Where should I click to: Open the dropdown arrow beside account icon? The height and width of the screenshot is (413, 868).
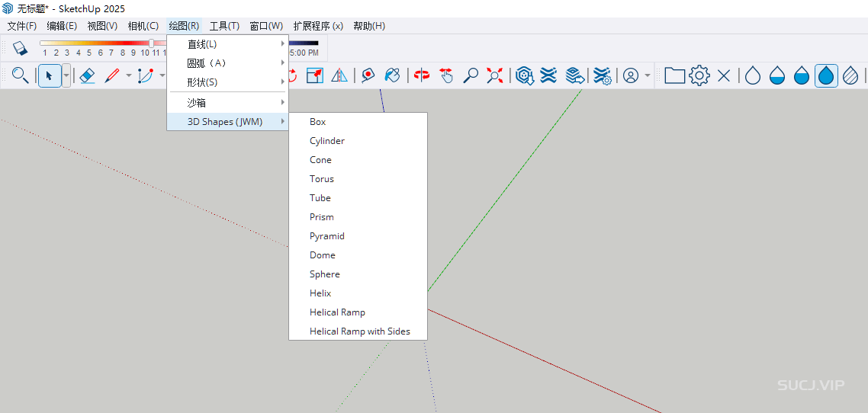(x=647, y=75)
